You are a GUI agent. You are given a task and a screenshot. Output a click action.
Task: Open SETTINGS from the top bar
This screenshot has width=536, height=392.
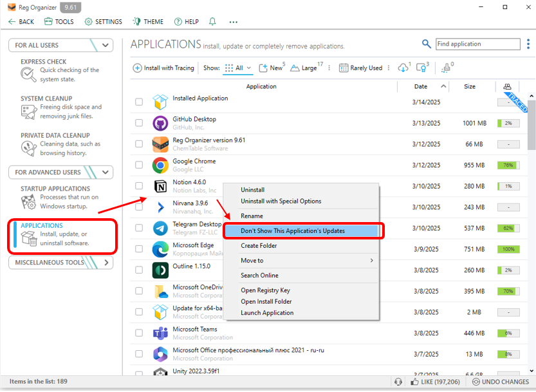pos(103,22)
